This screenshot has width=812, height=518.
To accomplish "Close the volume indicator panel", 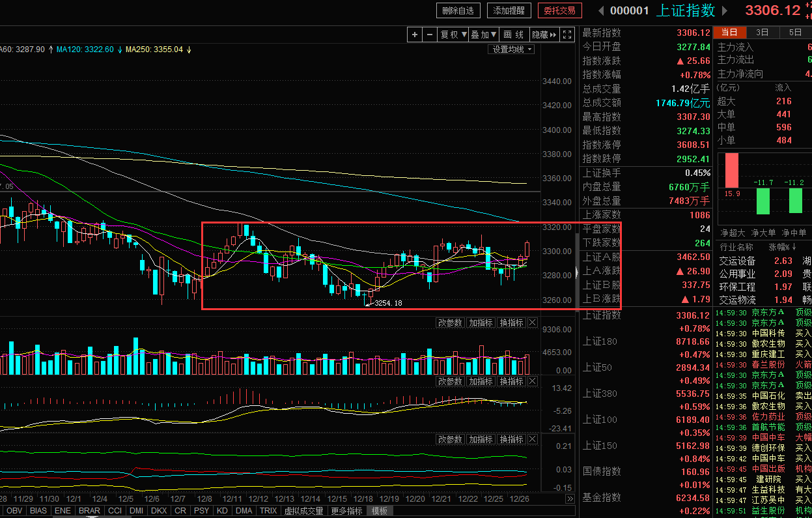I will [532, 323].
